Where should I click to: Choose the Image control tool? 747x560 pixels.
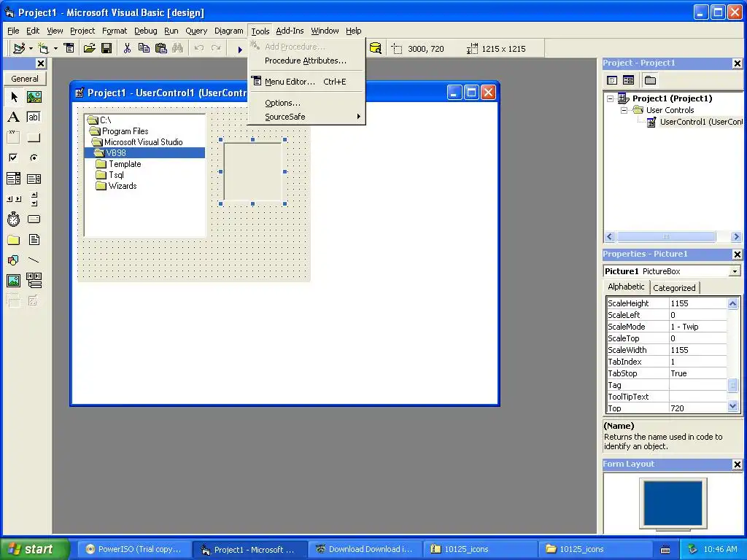tap(14, 281)
